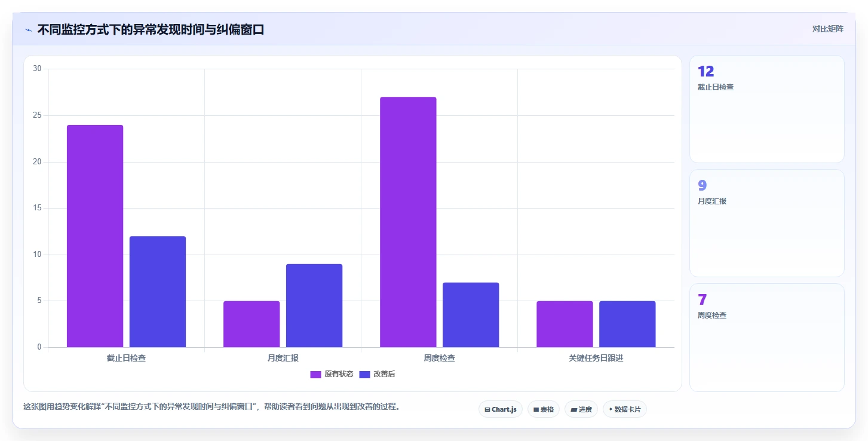Click the 关键任务日跟进 x-axis label

coord(596,359)
